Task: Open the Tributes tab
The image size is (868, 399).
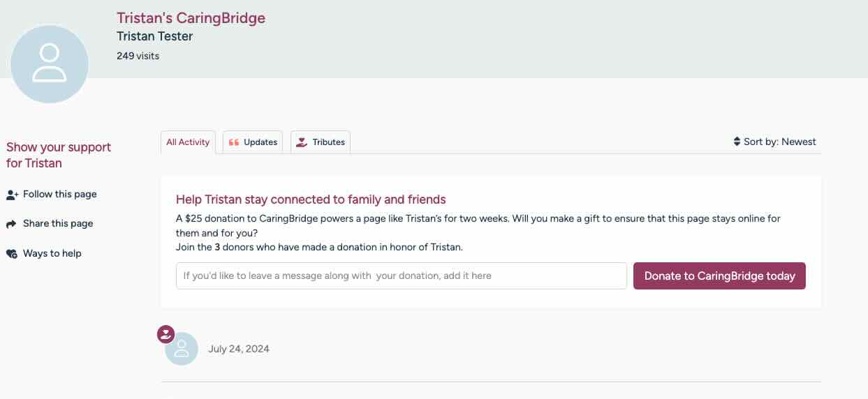Action: click(x=321, y=142)
